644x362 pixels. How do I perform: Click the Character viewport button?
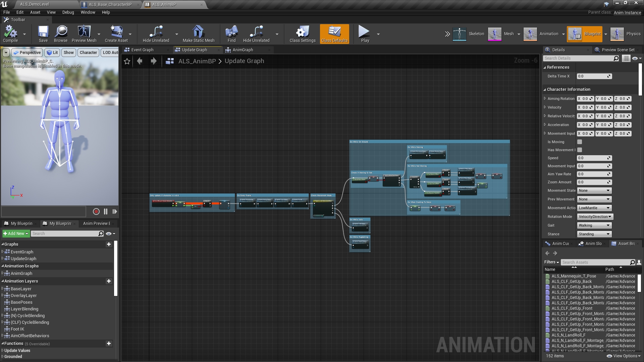tap(88, 53)
